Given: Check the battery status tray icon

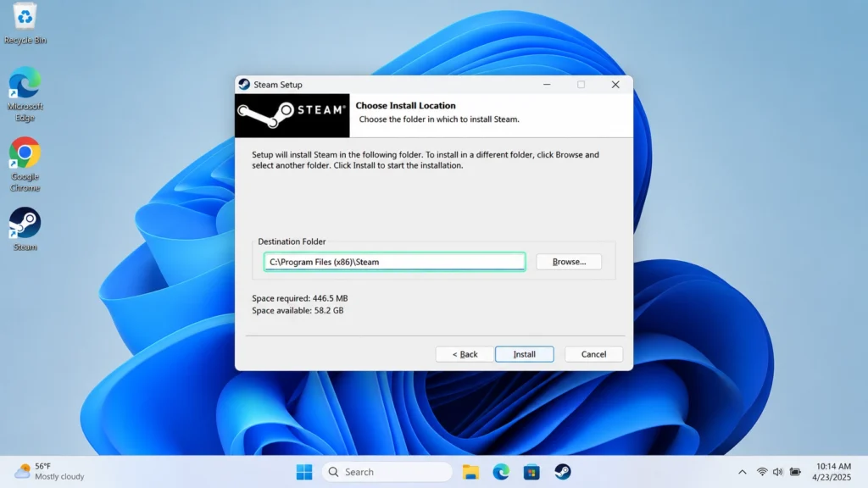Looking at the screenshot, I should (795, 472).
